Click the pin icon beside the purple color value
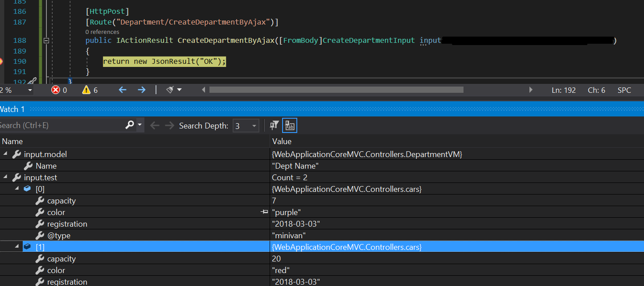The height and width of the screenshot is (286, 644). [x=264, y=212]
